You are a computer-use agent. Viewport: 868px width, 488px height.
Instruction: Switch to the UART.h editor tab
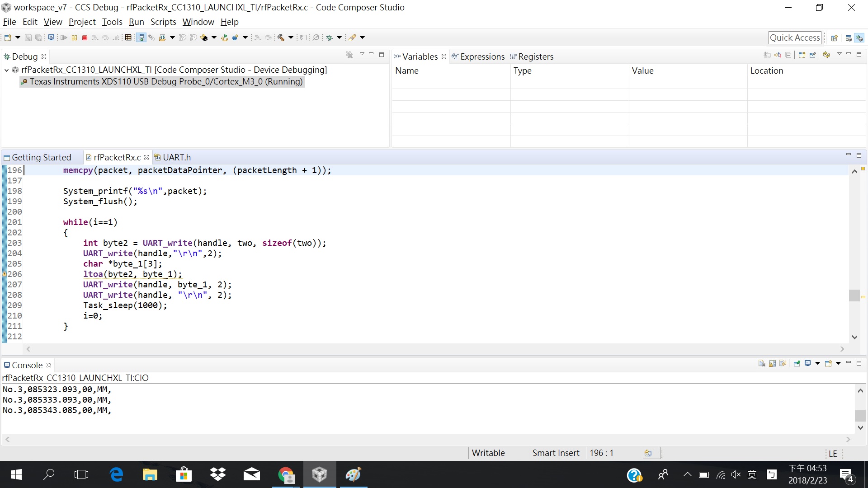coord(177,157)
